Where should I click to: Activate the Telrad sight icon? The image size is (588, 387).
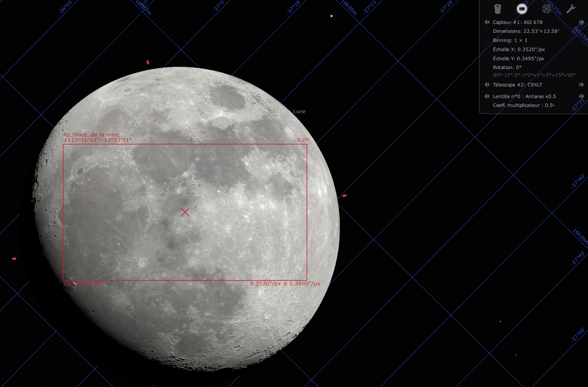click(x=546, y=9)
